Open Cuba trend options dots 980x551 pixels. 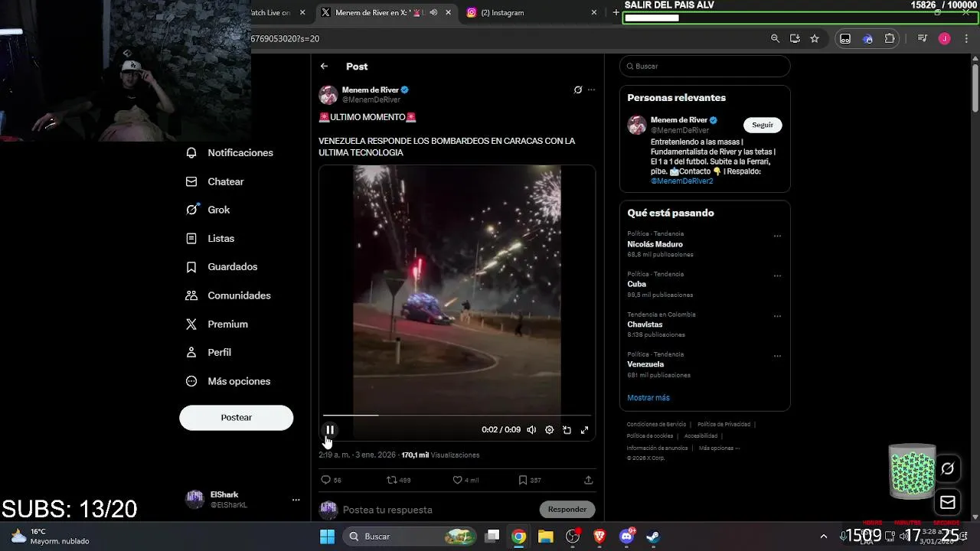[777, 276]
